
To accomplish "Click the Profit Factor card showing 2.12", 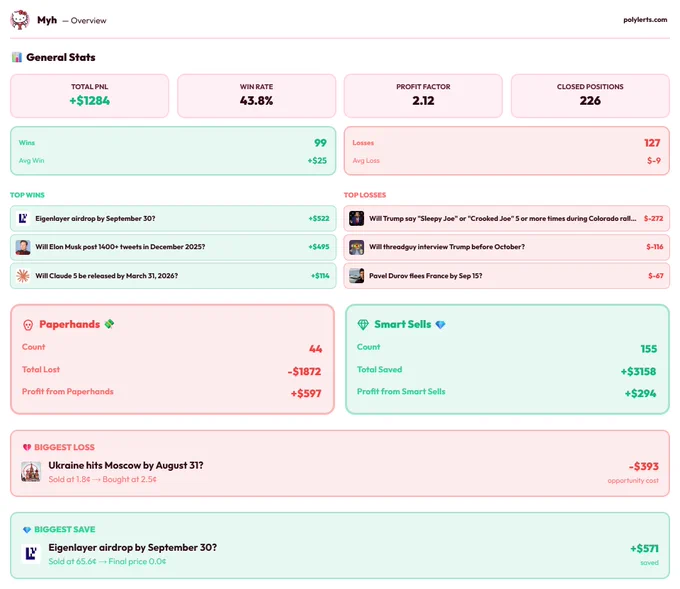I will [x=423, y=96].
